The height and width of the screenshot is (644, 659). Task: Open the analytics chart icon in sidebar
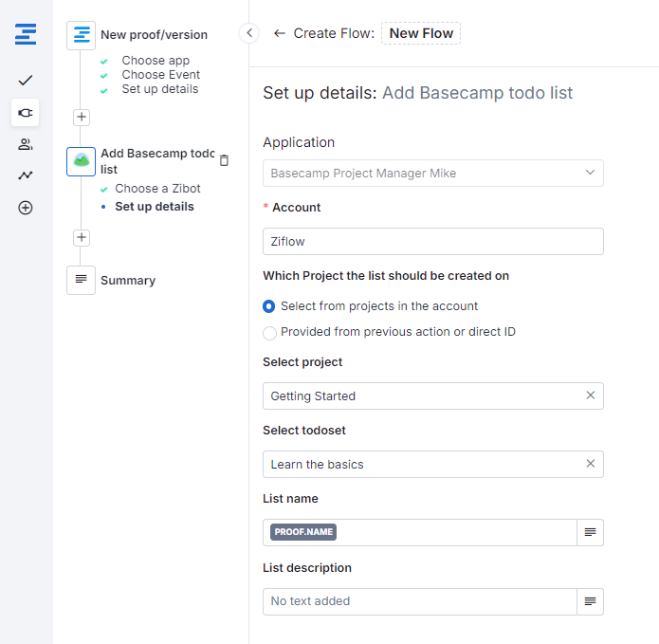pos(26,175)
